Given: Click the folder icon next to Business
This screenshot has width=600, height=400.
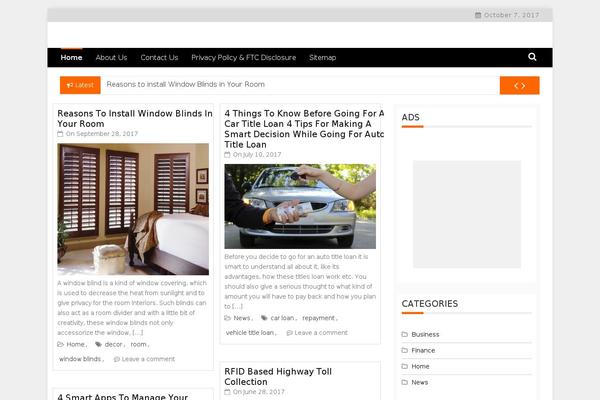Looking at the screenshot, I should click(x=404, y=334).
